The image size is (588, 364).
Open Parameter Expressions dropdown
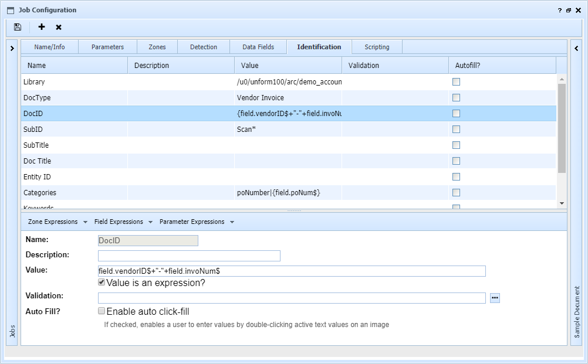click(x=197, y=222)
